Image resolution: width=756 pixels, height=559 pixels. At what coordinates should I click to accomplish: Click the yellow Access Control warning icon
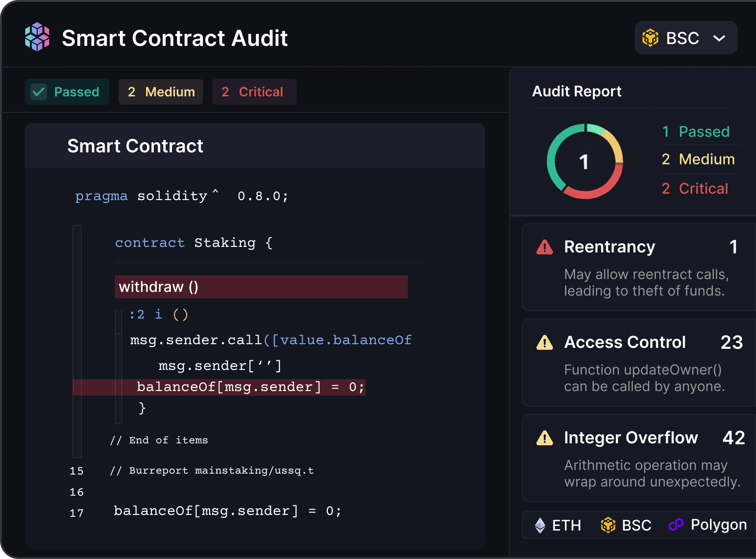click(544, 342)
